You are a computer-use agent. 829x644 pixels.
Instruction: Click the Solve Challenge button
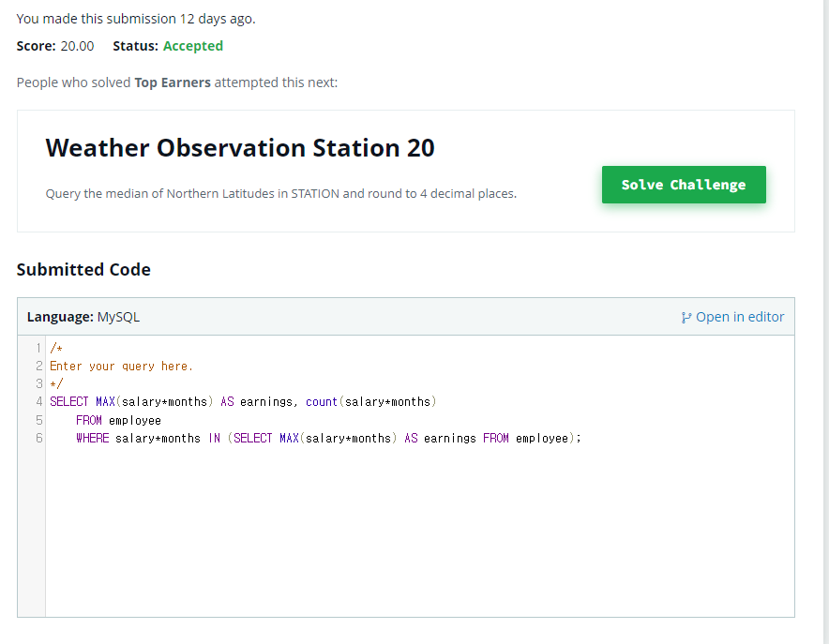point(684,185)
